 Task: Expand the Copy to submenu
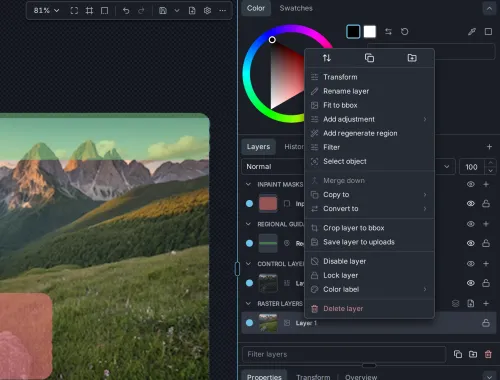369,194
